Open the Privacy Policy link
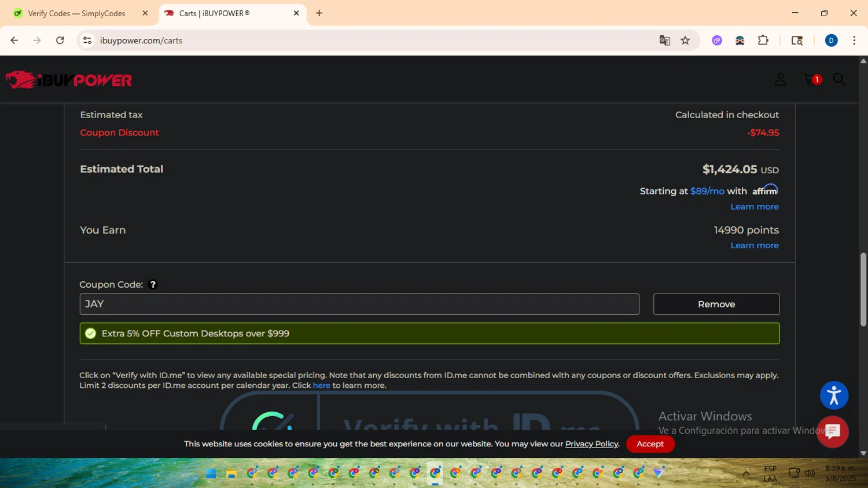The width and height of the screenshot is (868, 488). coord(591,444)
